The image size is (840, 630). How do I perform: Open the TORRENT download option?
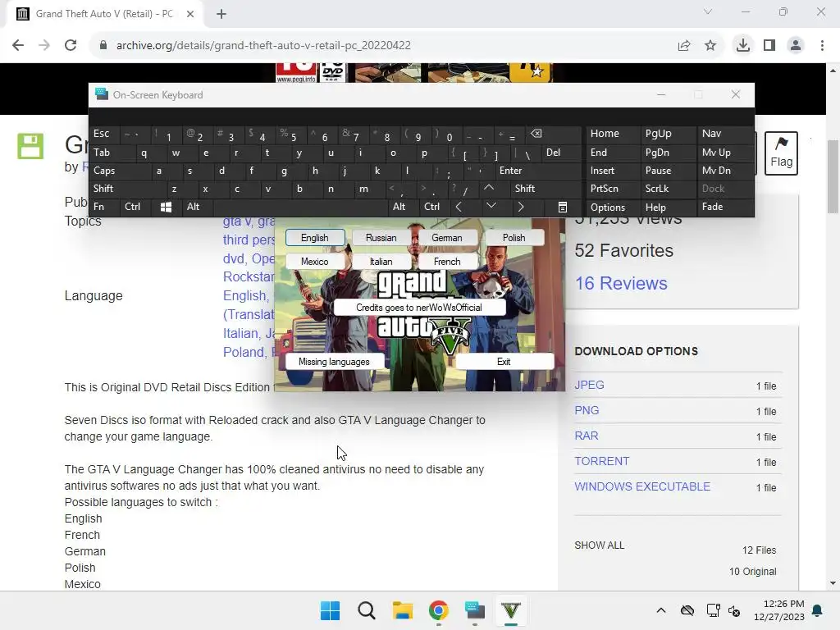point(601,461)
